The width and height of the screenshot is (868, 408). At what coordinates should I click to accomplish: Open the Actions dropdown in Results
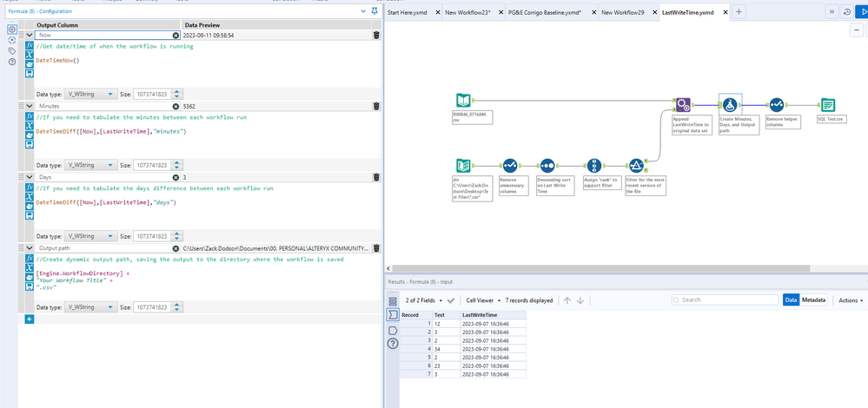click(x=850, y=300)
